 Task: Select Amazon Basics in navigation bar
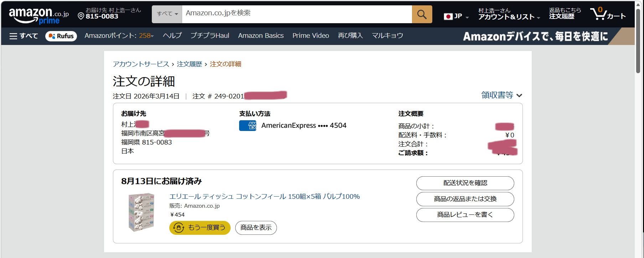coord(261,36)
